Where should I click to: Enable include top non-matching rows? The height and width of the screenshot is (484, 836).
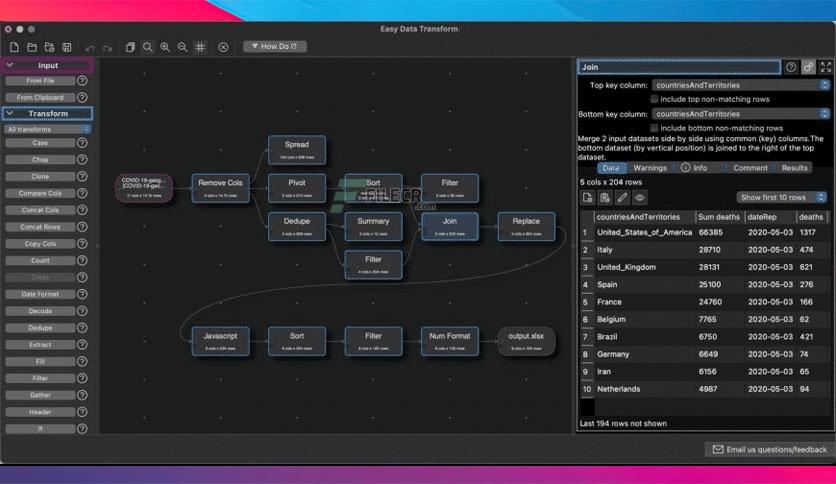[655, 99]
